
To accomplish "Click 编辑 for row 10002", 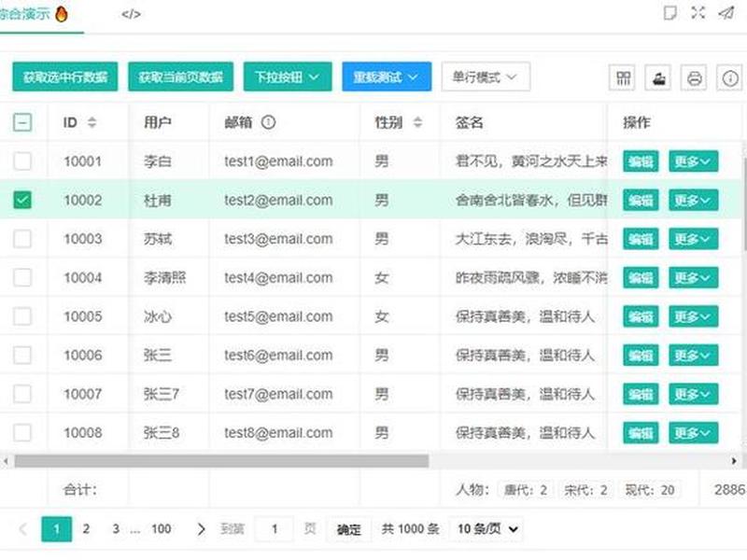I will click(x=641, y=201).
